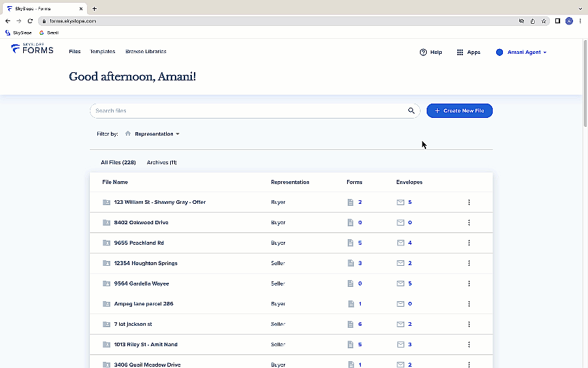The height and width of the screenshot is (368, 588).
Task: Click forms count 6 for 7 lot Jackson st
Action: click(359, 324)
